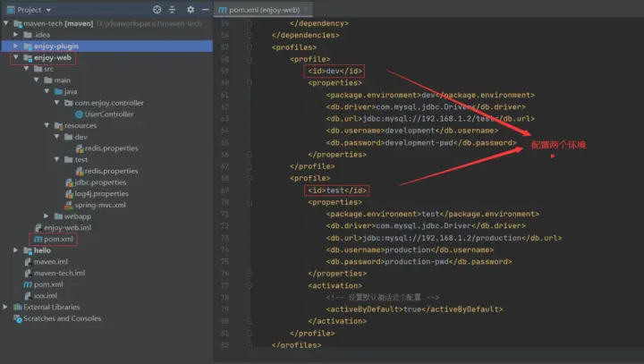Click the <id>dev</id> line in editor
This screenshot has width=644, height=364.
335,71
